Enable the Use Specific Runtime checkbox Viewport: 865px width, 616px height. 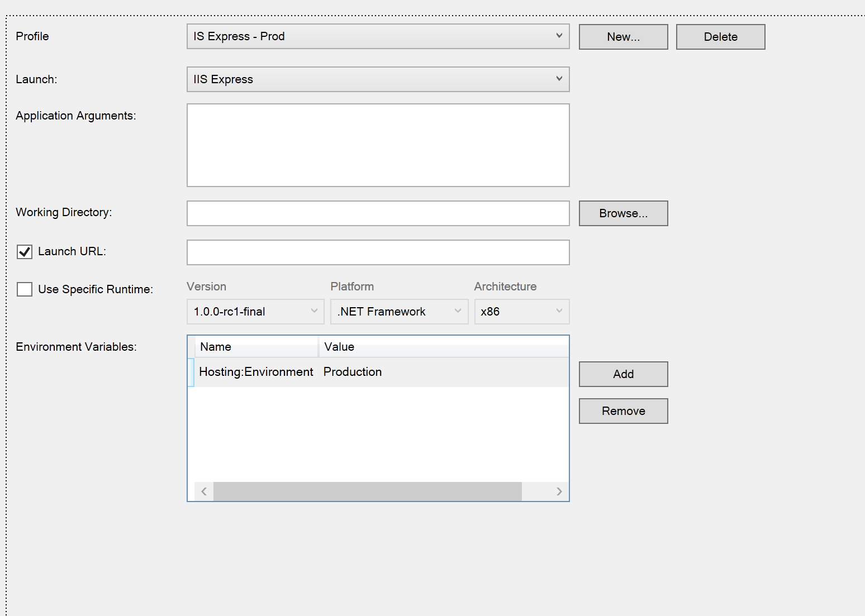[25, 289]
